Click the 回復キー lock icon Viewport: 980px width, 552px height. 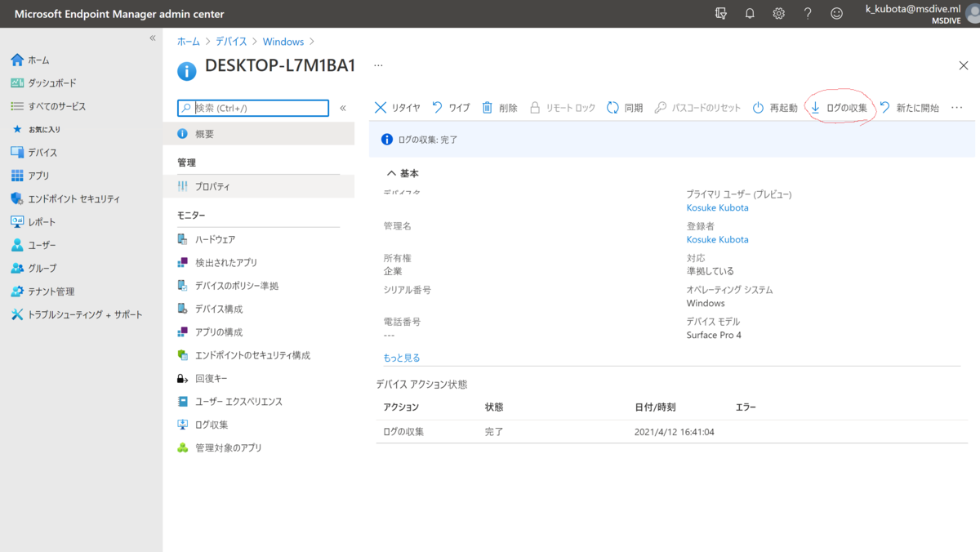click(183, 379)
